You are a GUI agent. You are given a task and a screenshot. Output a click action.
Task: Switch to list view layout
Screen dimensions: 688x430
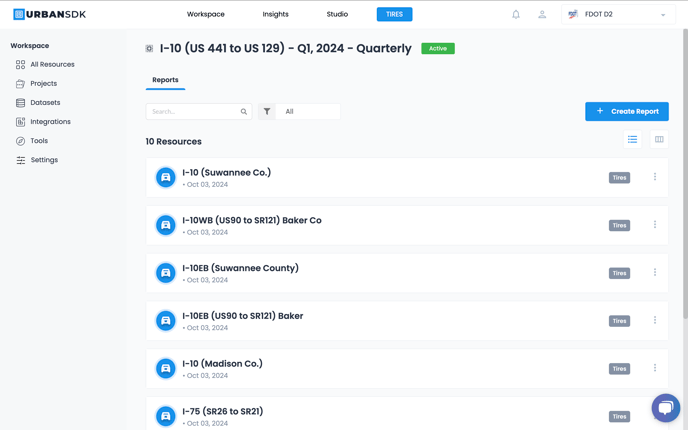coord(632,140)
